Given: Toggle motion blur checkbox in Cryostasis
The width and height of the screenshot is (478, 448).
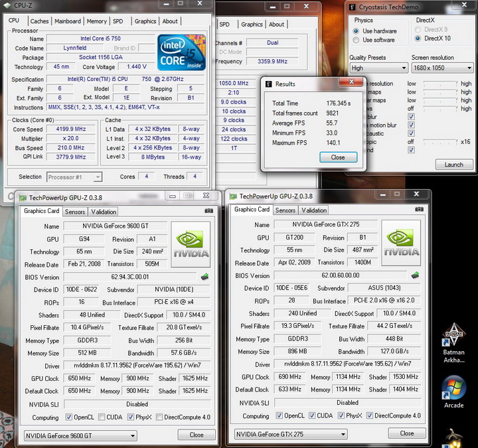Looking at the screenshot, I should pos(411,125).
